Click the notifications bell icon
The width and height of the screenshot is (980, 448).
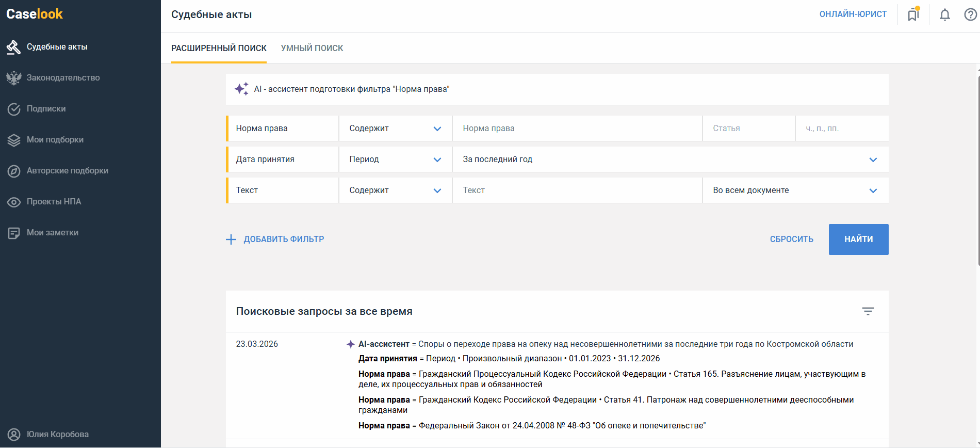(x=944, y=14)
